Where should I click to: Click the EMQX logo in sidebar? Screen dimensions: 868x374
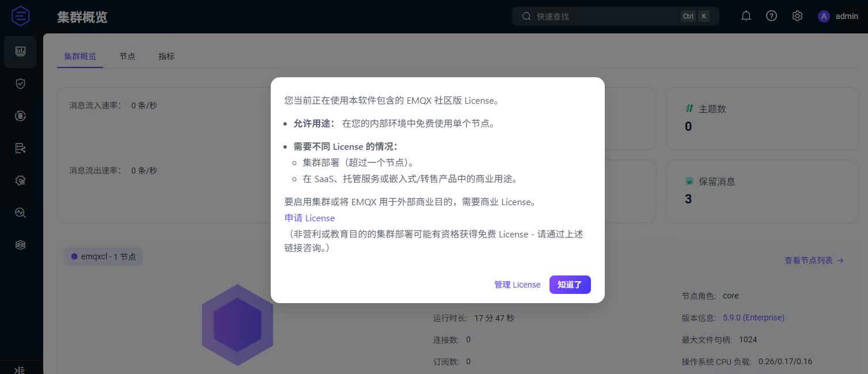20,16
